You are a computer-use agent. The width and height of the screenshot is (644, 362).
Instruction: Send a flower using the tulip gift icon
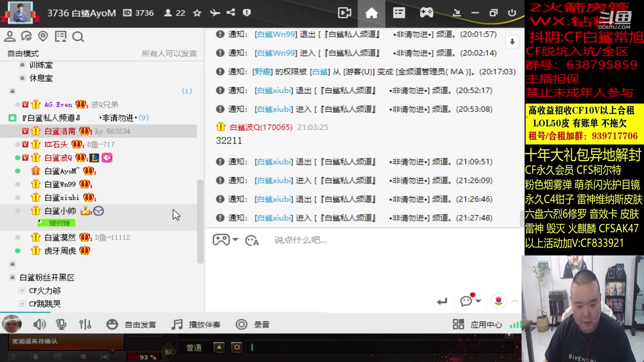(499, 301)
